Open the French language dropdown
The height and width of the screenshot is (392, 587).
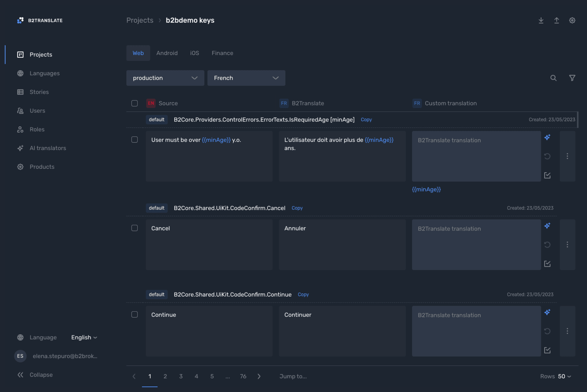246,78
